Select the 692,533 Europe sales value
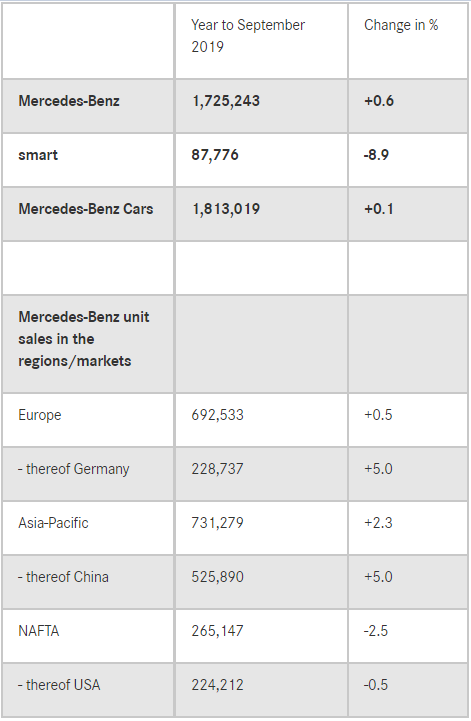471x721 pixels. 218,415
